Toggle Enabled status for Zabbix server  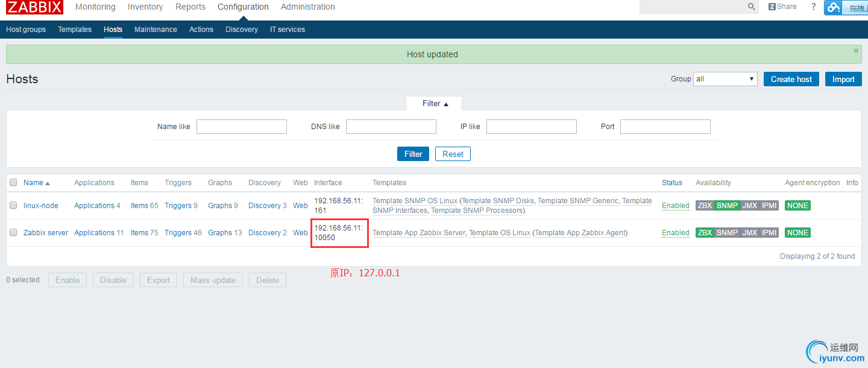tap(675, 233)
